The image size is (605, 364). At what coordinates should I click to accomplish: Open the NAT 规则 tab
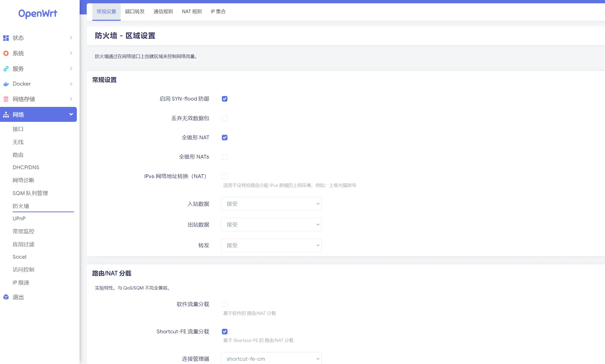[x=192, y=11]
